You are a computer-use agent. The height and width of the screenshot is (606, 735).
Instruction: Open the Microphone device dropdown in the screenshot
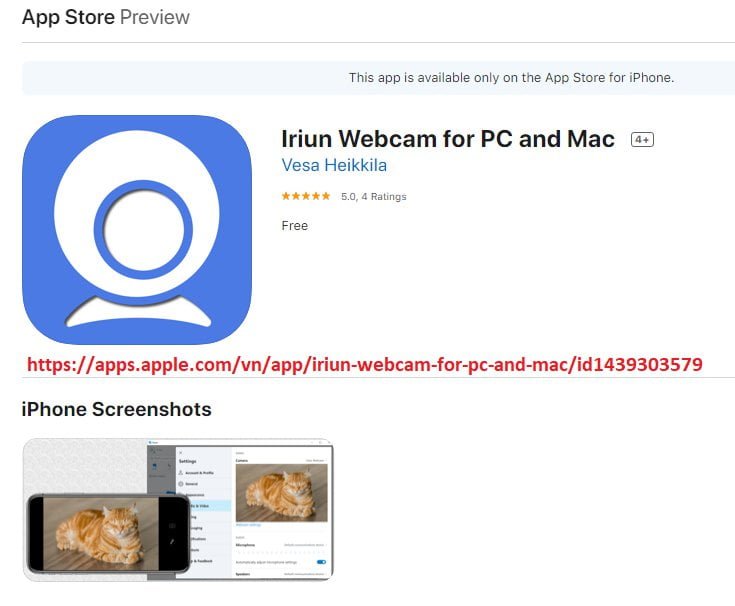[305, 545]
